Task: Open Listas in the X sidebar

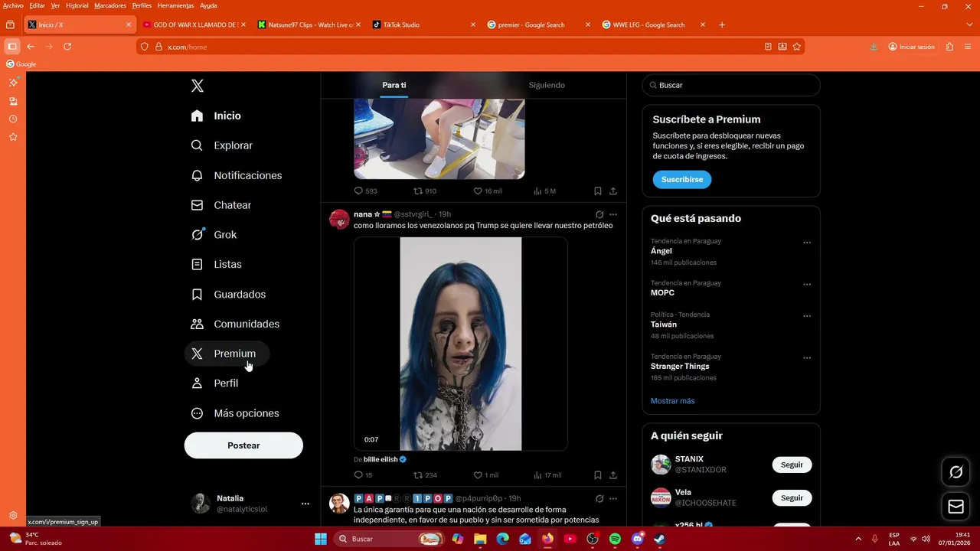Action: click(217, 264)
